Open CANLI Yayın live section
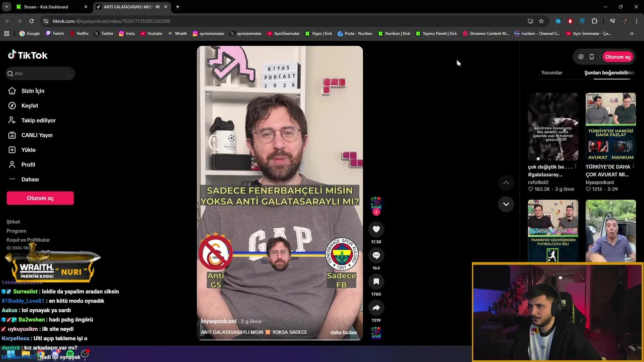644x362 pixels. click(x=30, y=135)
